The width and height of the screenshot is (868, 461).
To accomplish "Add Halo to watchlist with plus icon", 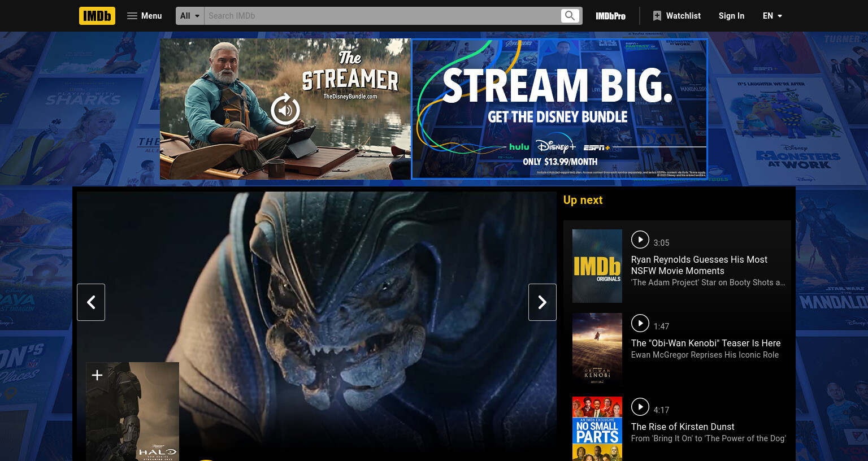I will click(x=97, y=375).
